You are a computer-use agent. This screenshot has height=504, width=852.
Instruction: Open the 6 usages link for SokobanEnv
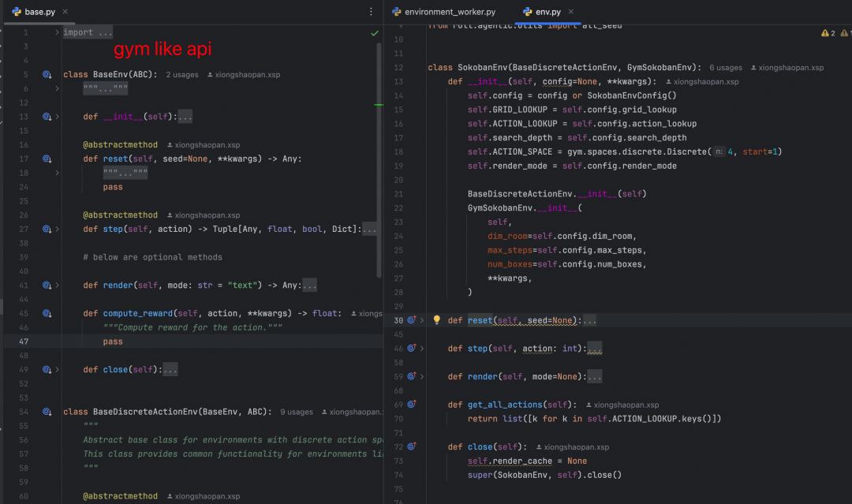(726, 68)
